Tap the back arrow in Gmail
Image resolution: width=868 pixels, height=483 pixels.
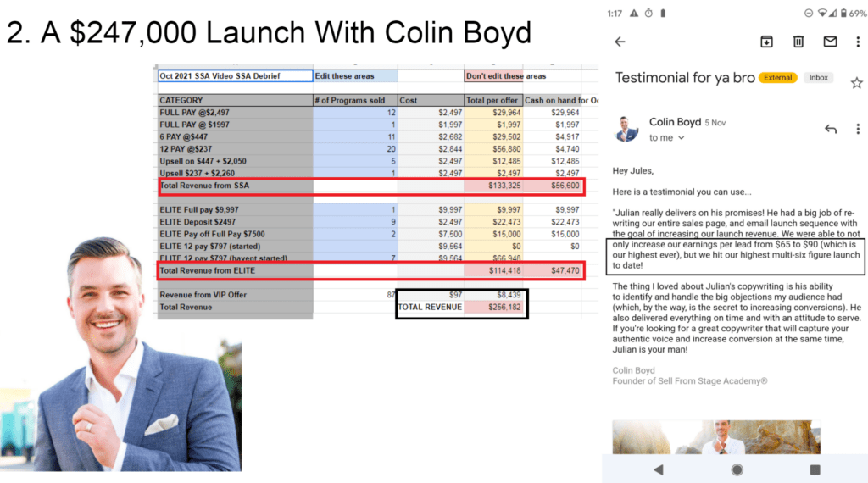[620, 42]
